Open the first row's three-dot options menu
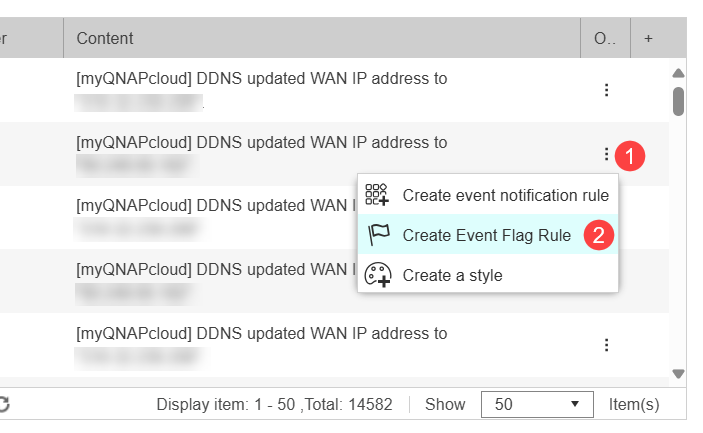The image size is (703, 433). coord(606,90)
